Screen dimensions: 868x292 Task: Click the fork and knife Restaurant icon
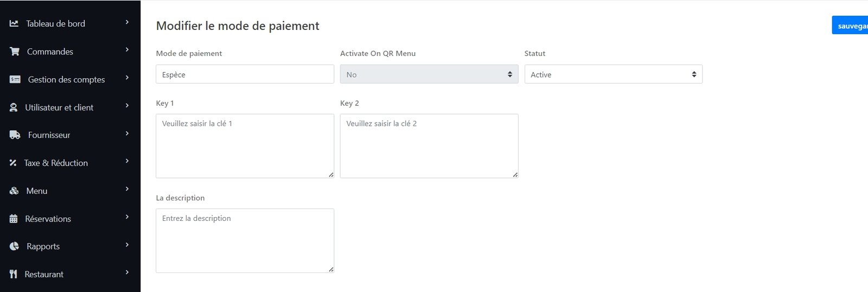coord(14,274)
